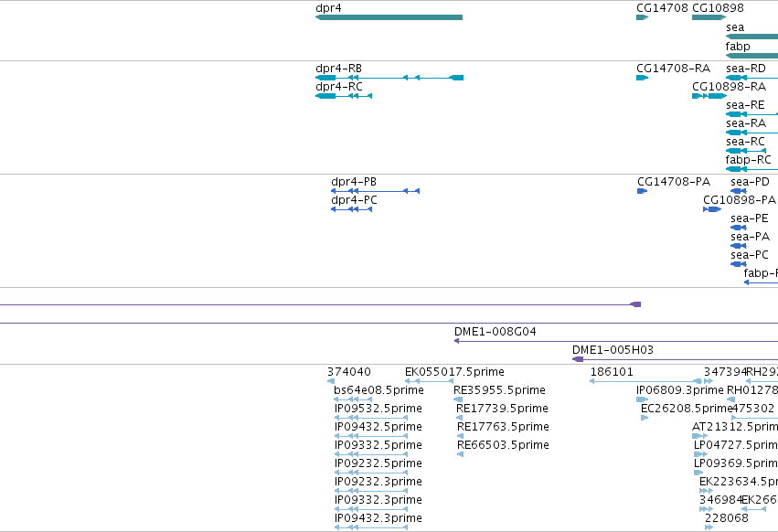The height and width of the screenshot is (532, 778).
Task: Select the 346984 EST label
Action: (x=720, y=500)
